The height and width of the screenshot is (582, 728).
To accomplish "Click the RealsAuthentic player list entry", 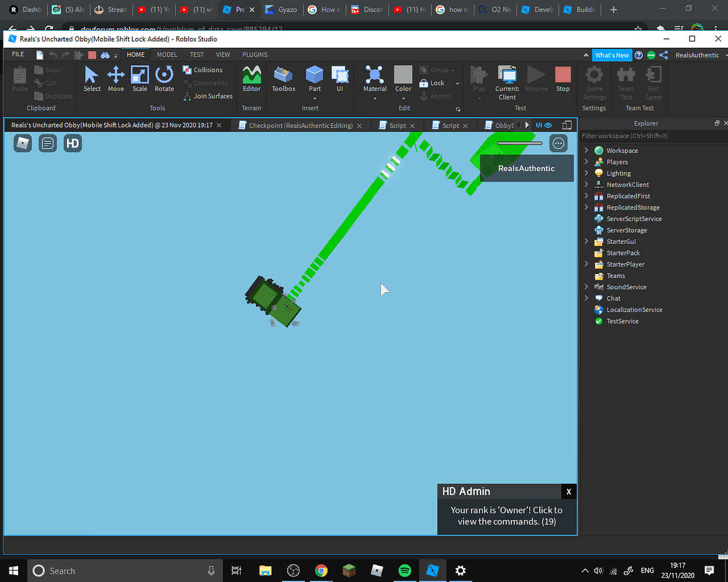I will (526, 168).
